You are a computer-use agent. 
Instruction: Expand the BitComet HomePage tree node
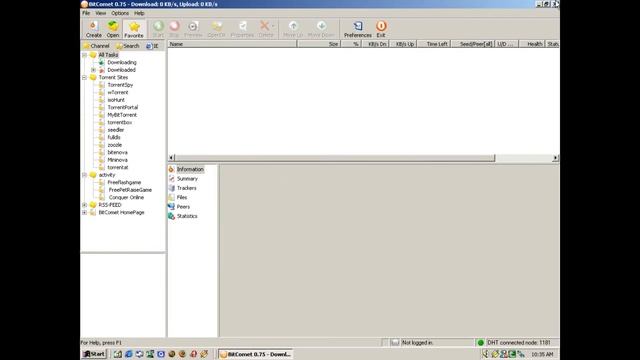coord(84,212)
